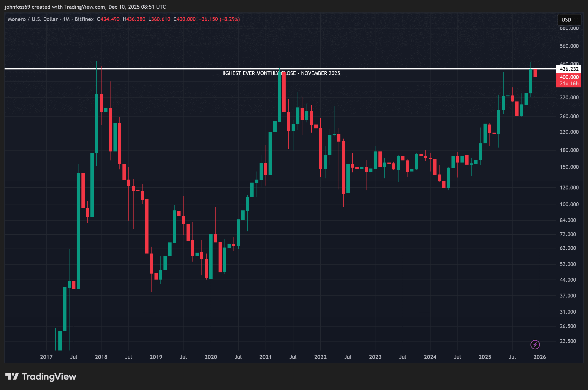Open the USD currency selector
Viewport: 588px width, 390px height.
pyautogui.click(x=569, y=19)
